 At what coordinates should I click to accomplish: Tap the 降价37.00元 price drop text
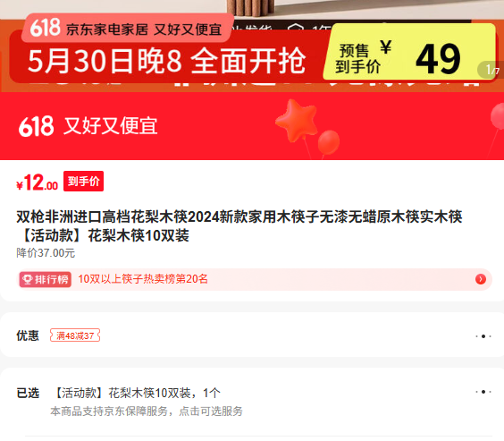(x=46, y=253)
